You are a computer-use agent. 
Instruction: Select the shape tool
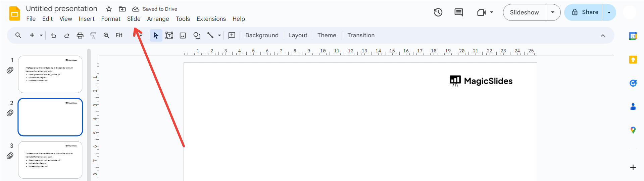[x=197, y=36]
